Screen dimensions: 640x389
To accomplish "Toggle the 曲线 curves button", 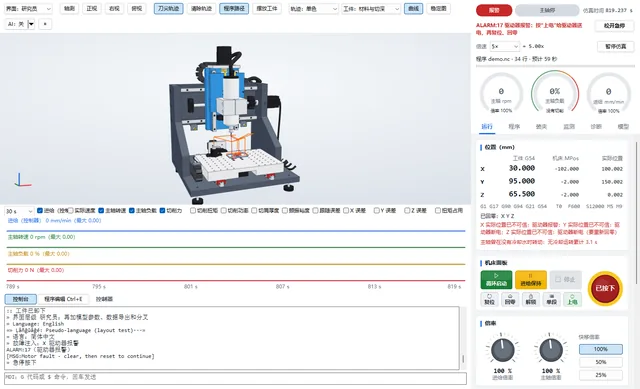I will pyautogui.click(x=413, y=9).
